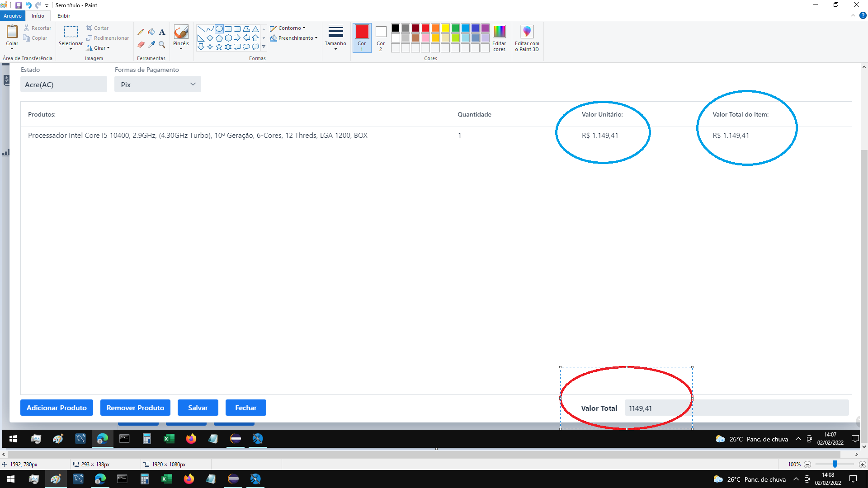
Task: Expand the shapes gallery More arrow
Action: point(264,47)
